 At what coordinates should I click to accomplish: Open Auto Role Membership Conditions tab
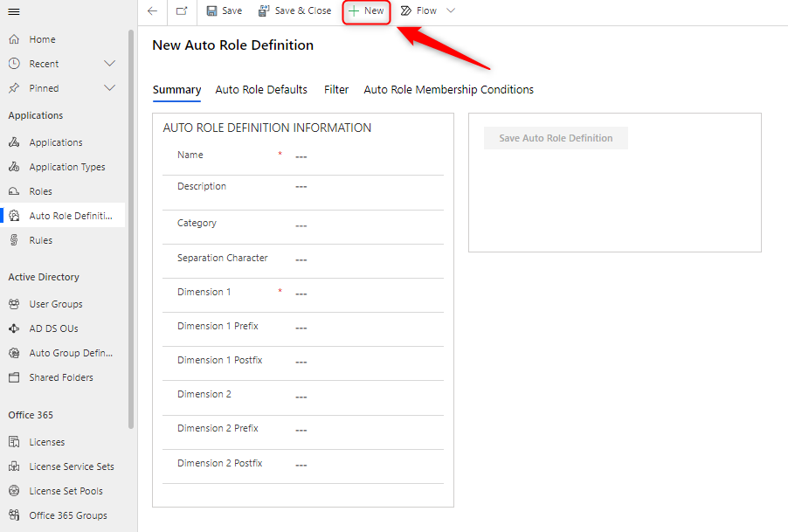448,90
